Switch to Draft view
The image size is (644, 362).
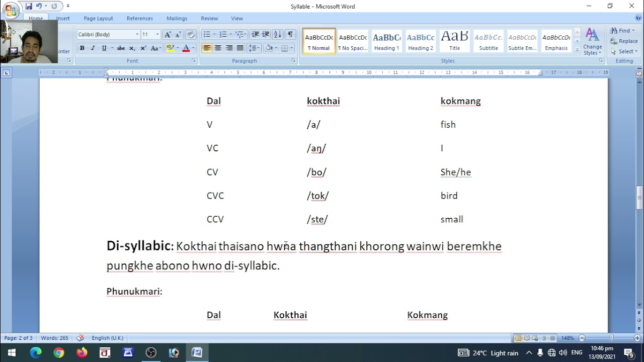[552, 338]
